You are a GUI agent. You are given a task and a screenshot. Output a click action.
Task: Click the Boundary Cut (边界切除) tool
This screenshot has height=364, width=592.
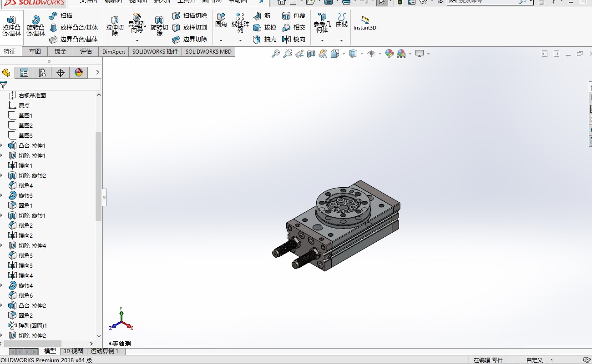pyautogui.click(x=190, y=39)
